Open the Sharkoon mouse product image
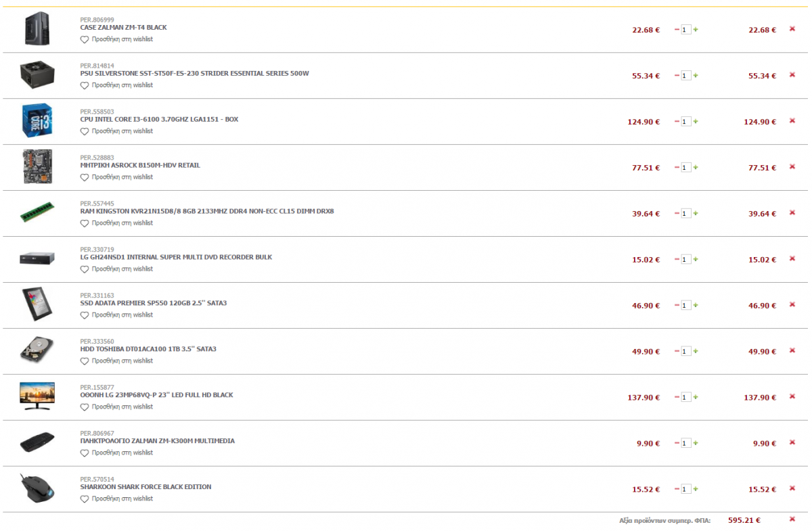 pyautogui.click(x=37, y=488)
